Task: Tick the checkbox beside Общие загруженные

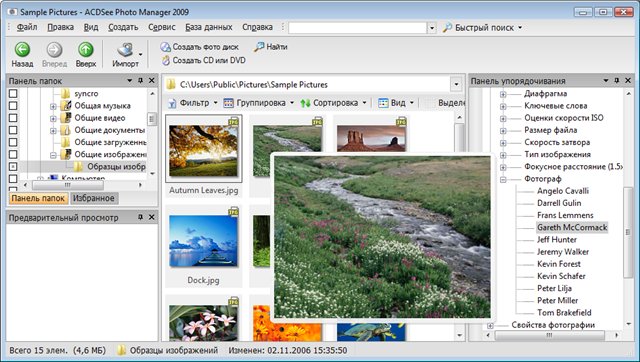Action: pyautogui.click(x=13, y=142)
